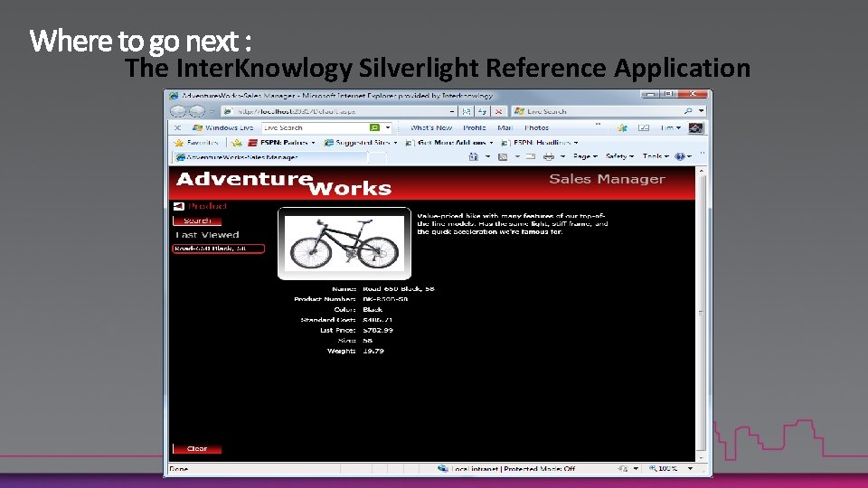Click the Add to Favorites Bar icon
Screen dimensions: 868x488
pos(237,143)
